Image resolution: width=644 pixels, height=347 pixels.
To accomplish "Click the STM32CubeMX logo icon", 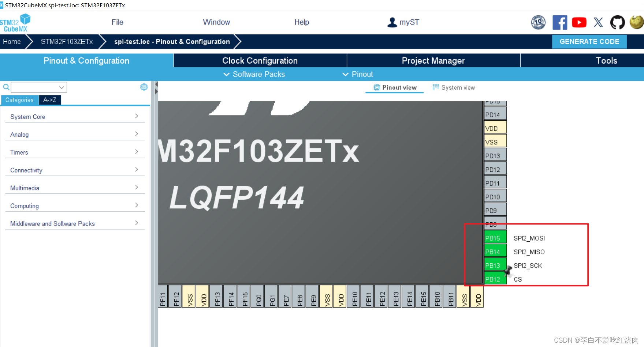I will (15, 23).
